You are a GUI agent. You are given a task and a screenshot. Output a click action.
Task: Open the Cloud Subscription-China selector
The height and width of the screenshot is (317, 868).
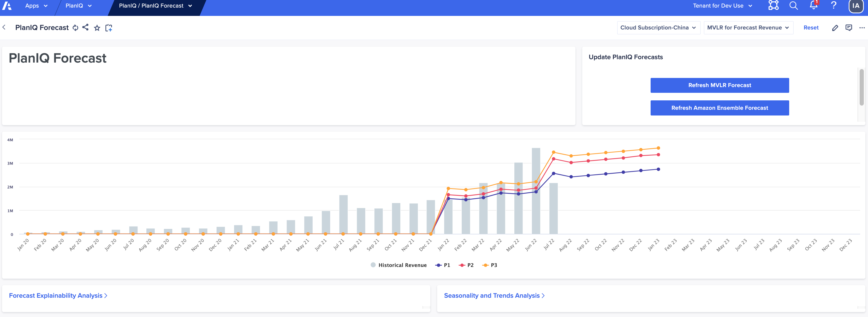[658, 27]
